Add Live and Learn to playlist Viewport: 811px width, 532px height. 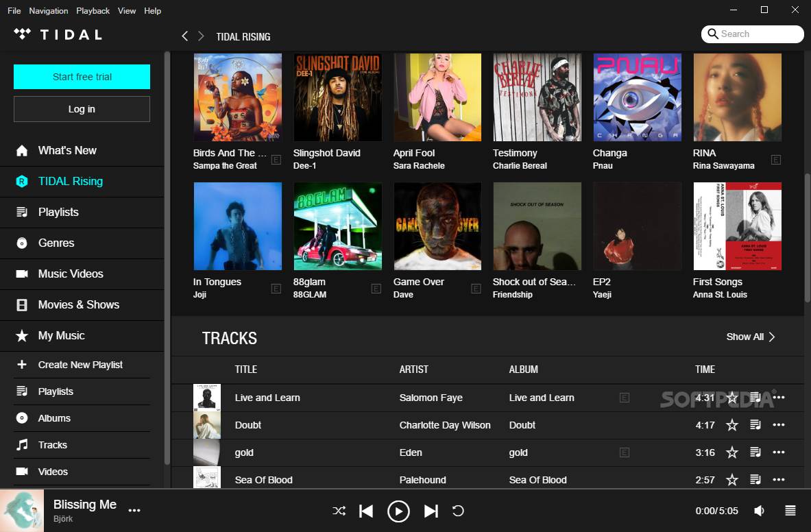click(x=755, y=397)
